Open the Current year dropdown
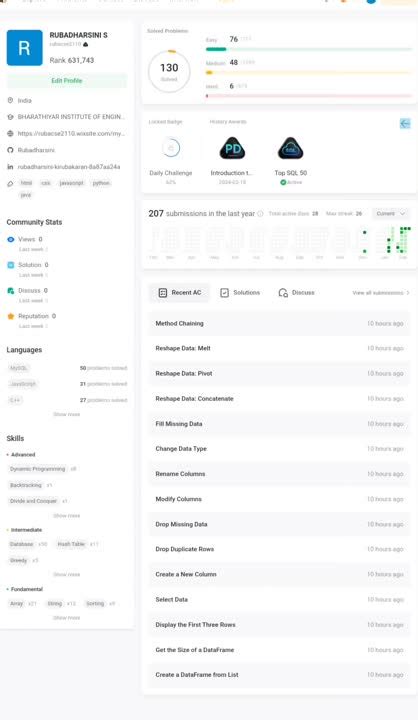 pyautogui.click(x=390, y=214)
